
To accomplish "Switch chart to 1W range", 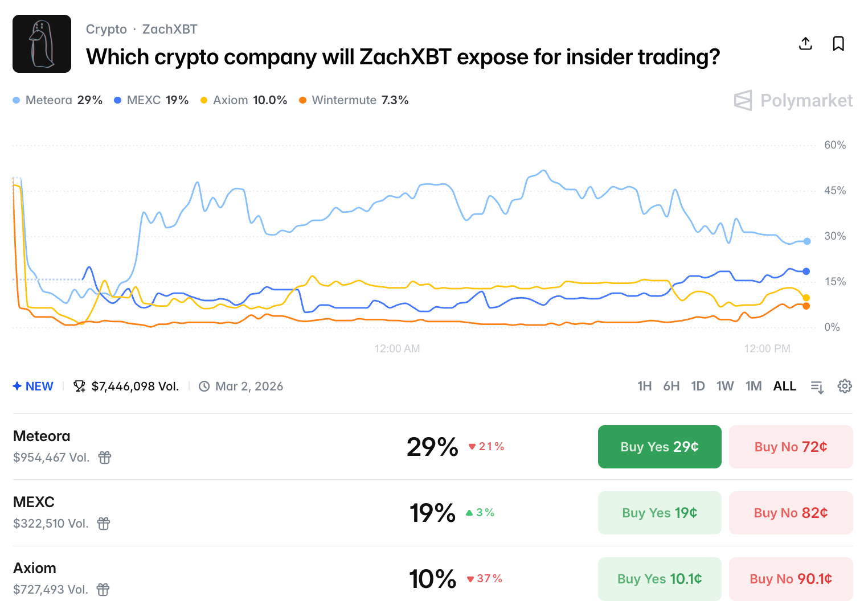I will click(x=724, y=386).
